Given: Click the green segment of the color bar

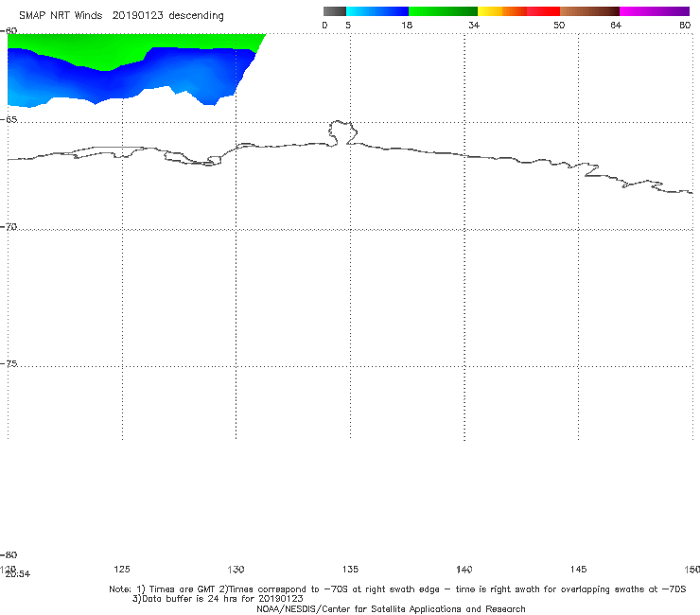Looking at the screenshot, I should tap(443, 11).
